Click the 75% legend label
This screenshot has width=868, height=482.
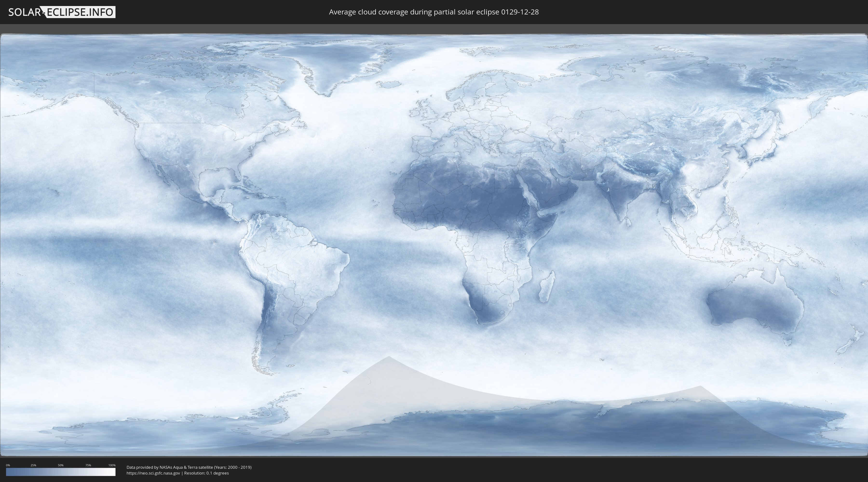tap(88, 465)
